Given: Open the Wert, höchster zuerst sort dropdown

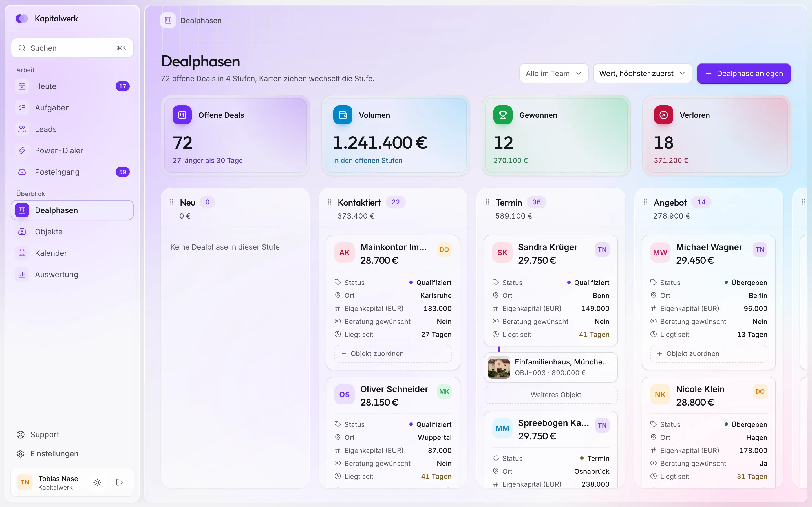Looking at the screenshot, I should [x=642, y=74].
